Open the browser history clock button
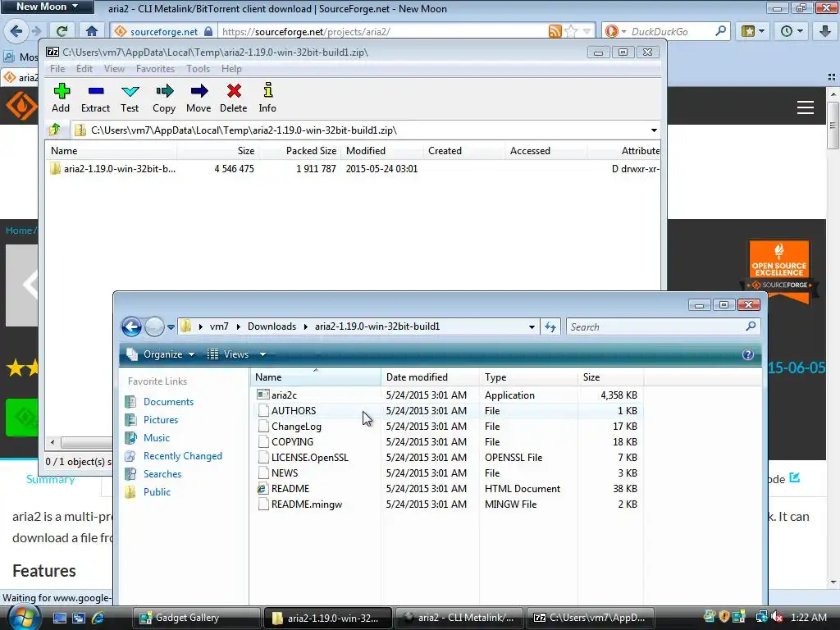840x630 pixels. [x=792, y=31]
